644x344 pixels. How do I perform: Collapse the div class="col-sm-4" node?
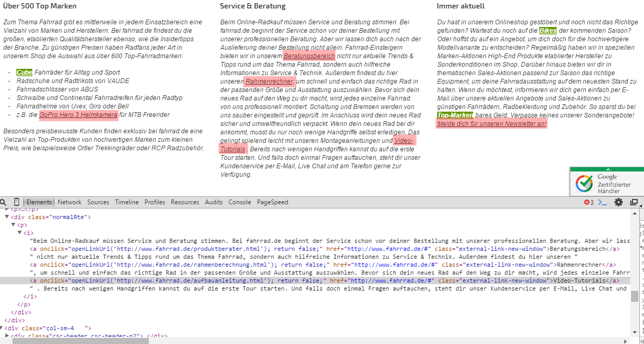point(2,328)
